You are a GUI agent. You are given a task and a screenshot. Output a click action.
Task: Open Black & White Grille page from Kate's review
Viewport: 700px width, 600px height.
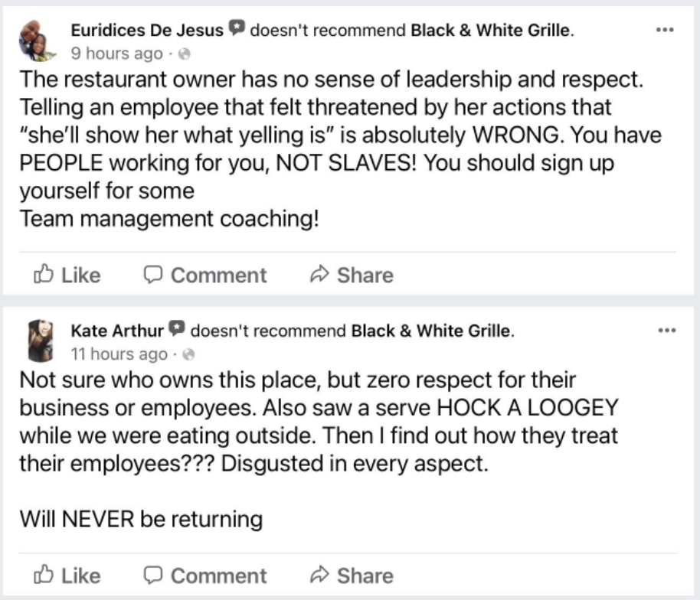[430, 331]
